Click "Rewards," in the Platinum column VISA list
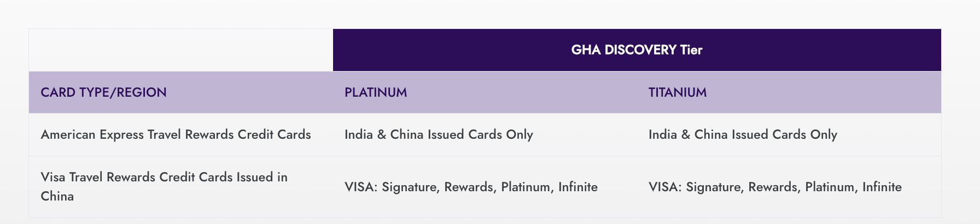The image size is (980, 224). [470, 187]
